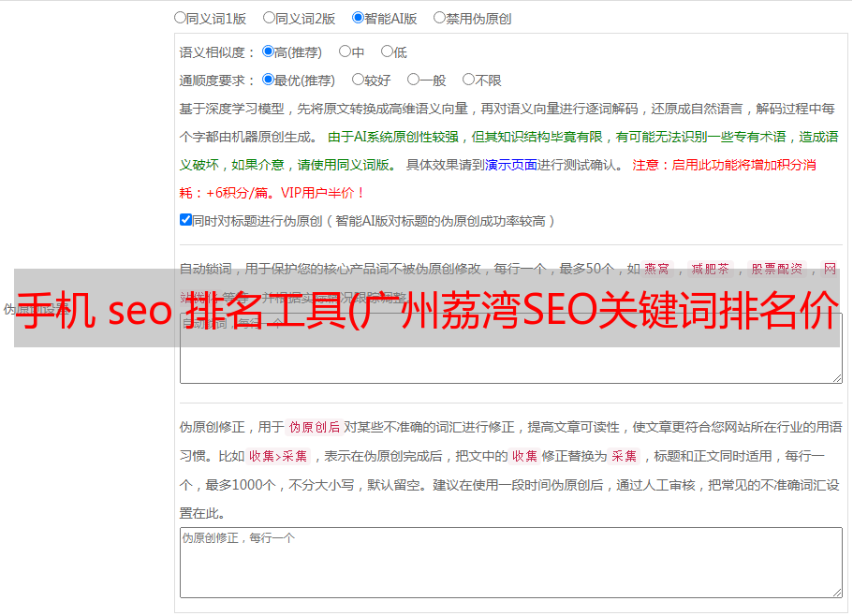The image size is (853, 616).
Task: Select the 同义词2版 radio option
Action: (269, 18)
